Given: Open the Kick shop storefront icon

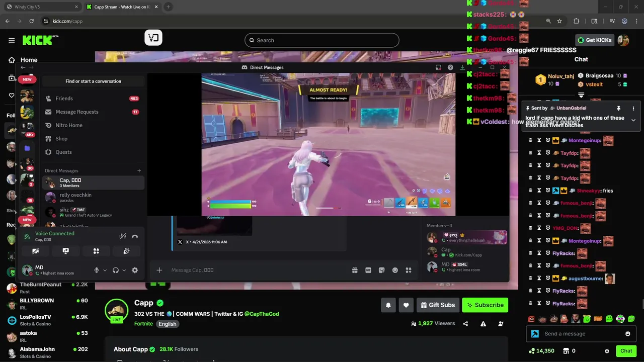Looking at the screenshot, I should click(x=566, y=351).
